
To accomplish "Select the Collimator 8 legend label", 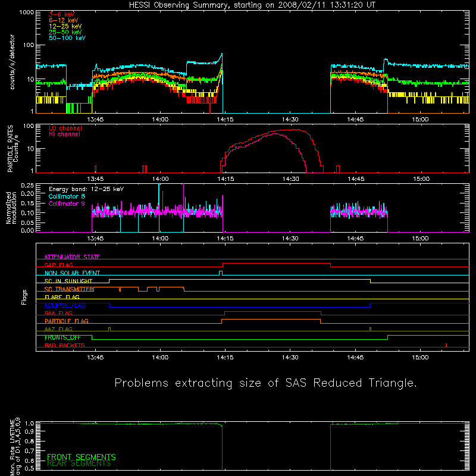I will [67, 196].
